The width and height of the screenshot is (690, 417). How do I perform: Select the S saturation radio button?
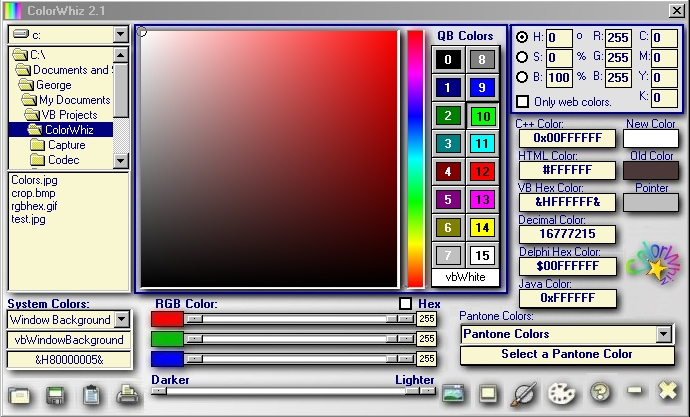tap(522, 57)
